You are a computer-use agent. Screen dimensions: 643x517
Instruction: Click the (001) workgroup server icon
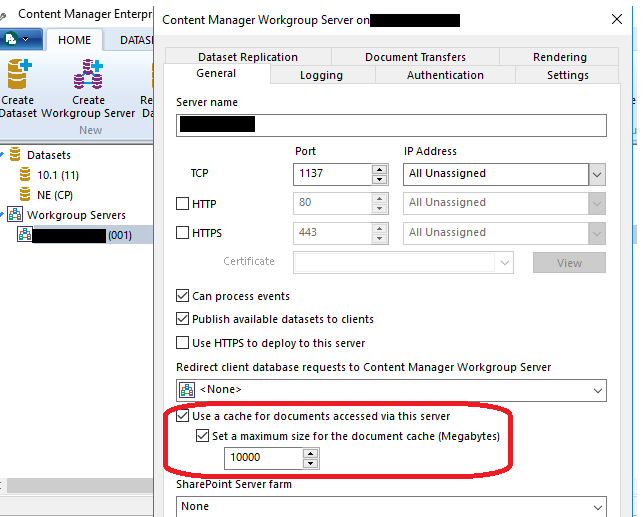(x=25, y=235)
